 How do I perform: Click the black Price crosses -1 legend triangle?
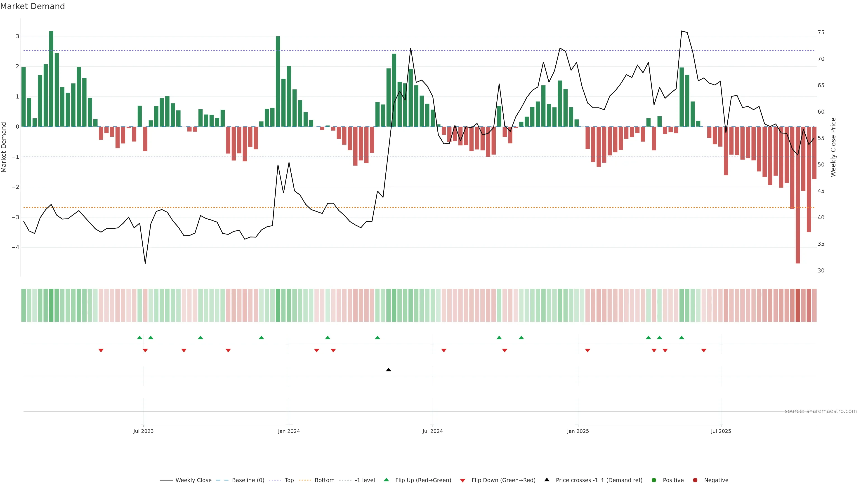click(547, 480)
